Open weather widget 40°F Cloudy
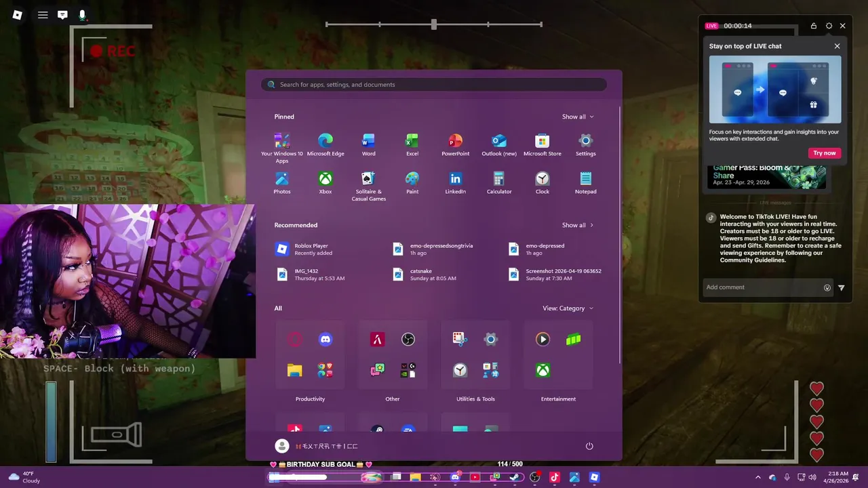Screen dimensions: 868x488 click(x=24, y=477)
